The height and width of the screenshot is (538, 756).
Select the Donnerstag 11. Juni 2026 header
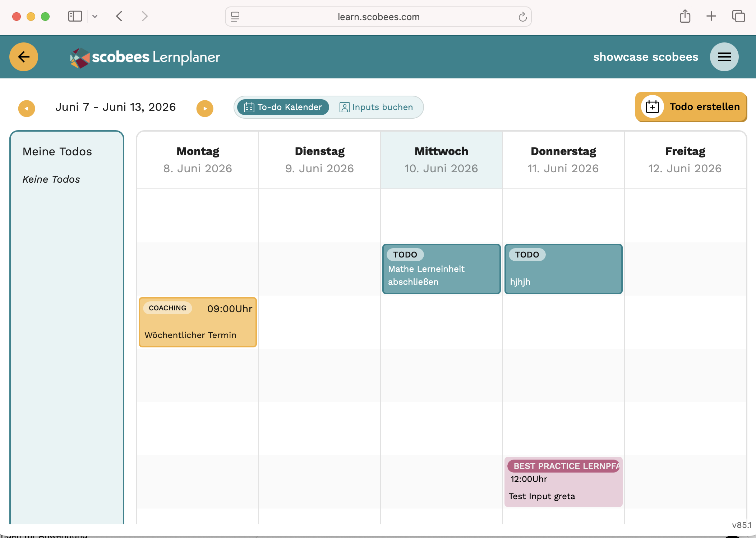pos(563,160)
